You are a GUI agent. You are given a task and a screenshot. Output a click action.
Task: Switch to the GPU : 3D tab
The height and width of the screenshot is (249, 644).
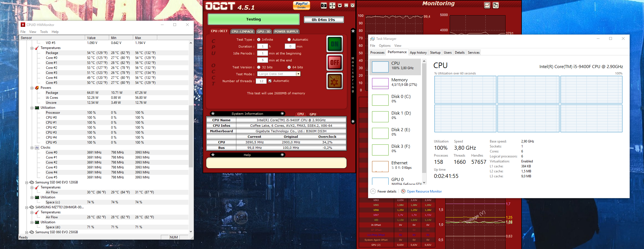pyautogui.click(x=264, y=31)
